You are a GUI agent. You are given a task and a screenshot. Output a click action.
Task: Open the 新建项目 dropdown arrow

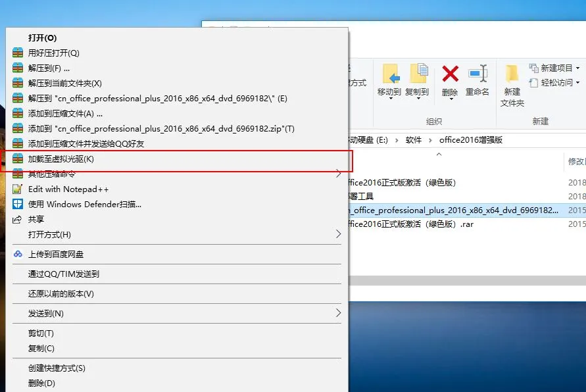[x=577, y=68]
